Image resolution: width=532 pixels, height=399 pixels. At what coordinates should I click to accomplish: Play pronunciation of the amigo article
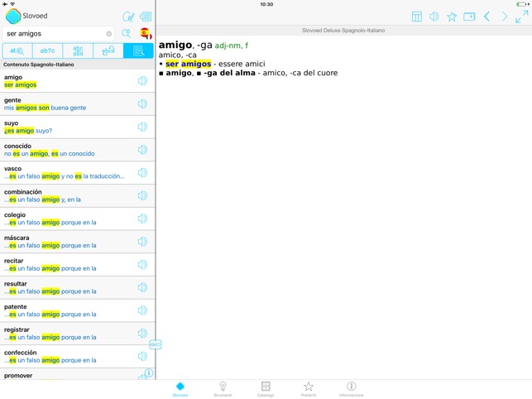pyautogui.click(x=434, y=17)
